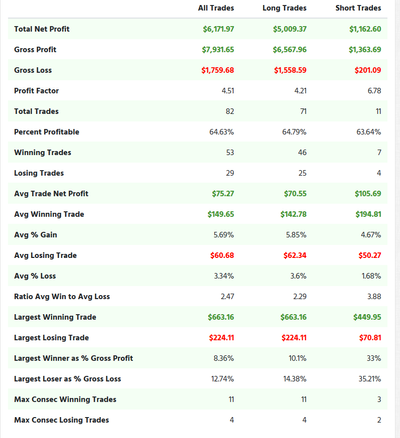Select the Gross Profit row label

point(35,50)
